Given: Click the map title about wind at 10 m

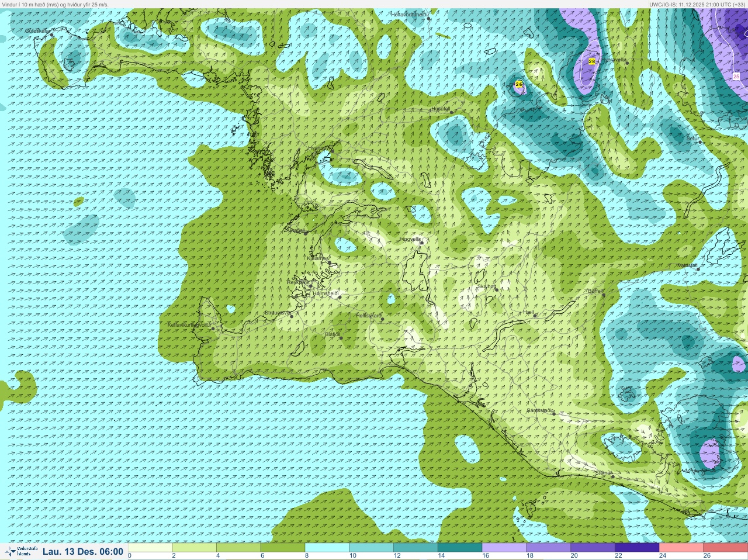Looking at the screenshot, I should click(56, 4).
